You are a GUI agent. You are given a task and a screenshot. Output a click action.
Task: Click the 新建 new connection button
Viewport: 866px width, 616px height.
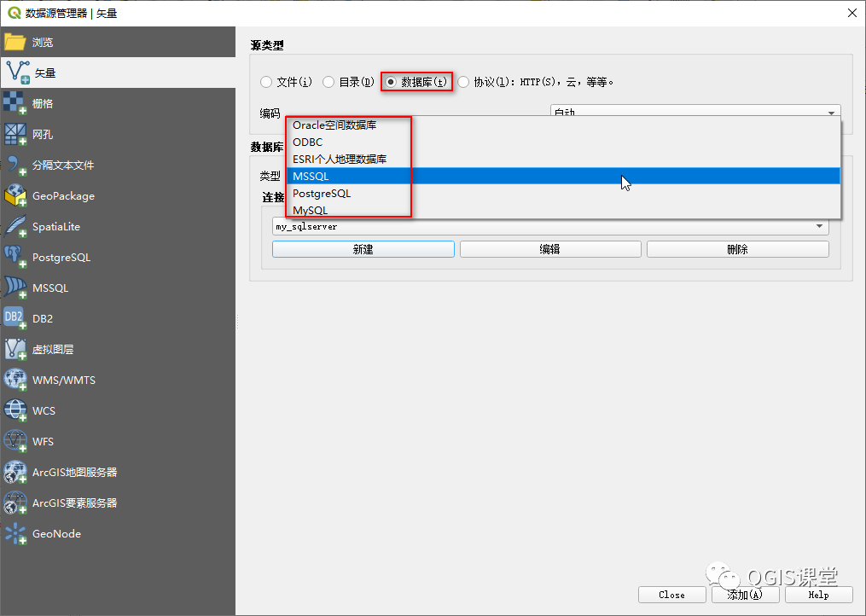[x=363, y=249]
